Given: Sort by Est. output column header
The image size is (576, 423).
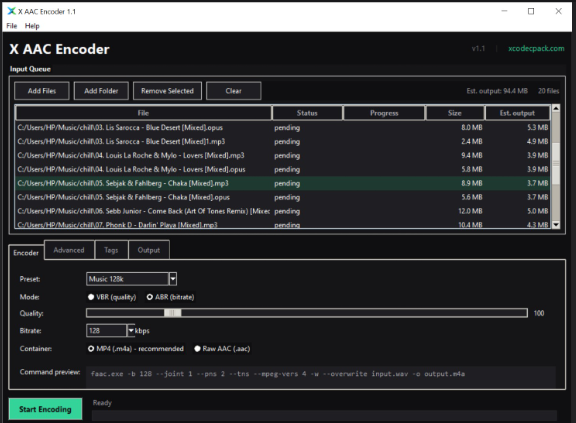Looking at the screenshot, I should [517, 113].
